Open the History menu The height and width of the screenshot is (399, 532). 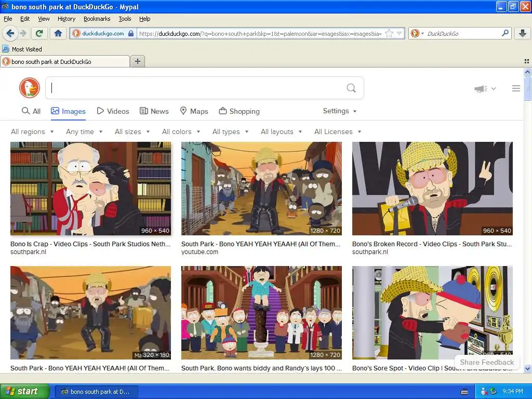coord(66,19)
